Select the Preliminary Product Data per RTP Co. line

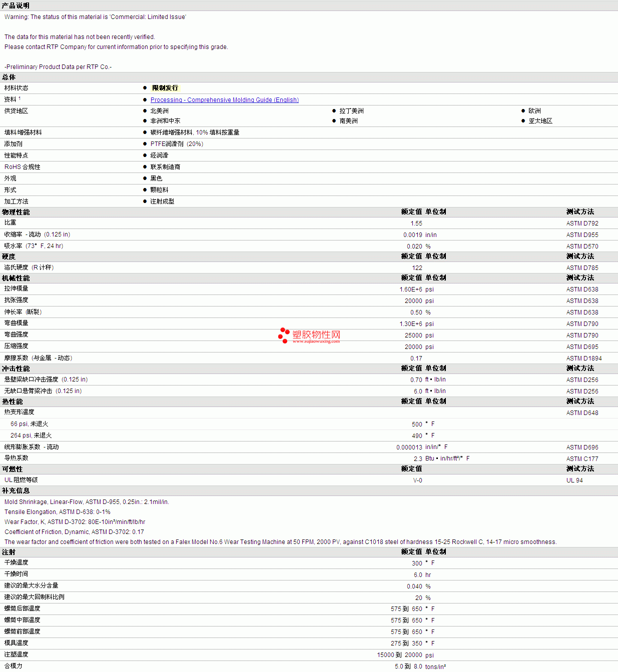pos(59,67)
